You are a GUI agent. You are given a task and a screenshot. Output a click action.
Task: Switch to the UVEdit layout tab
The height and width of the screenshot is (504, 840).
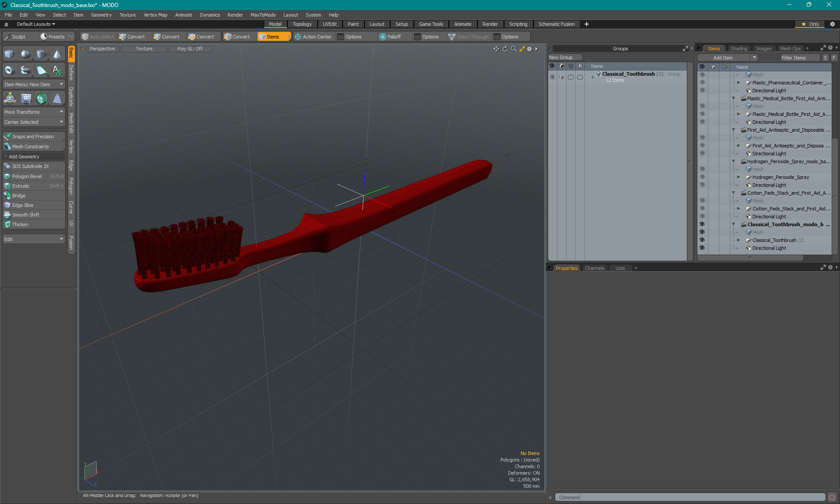click(x=329, y=24)
